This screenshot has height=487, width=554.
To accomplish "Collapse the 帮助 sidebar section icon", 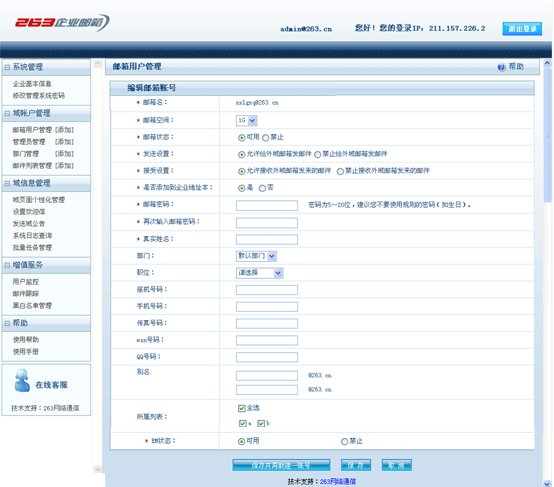I will [x=7, y=323].
